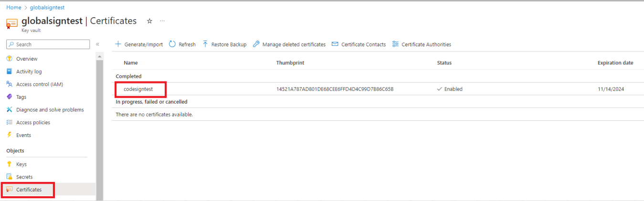Click the Generate/Import label
Image resolution: width=644 pixels, height=201 pixels.
coord(144,44)
